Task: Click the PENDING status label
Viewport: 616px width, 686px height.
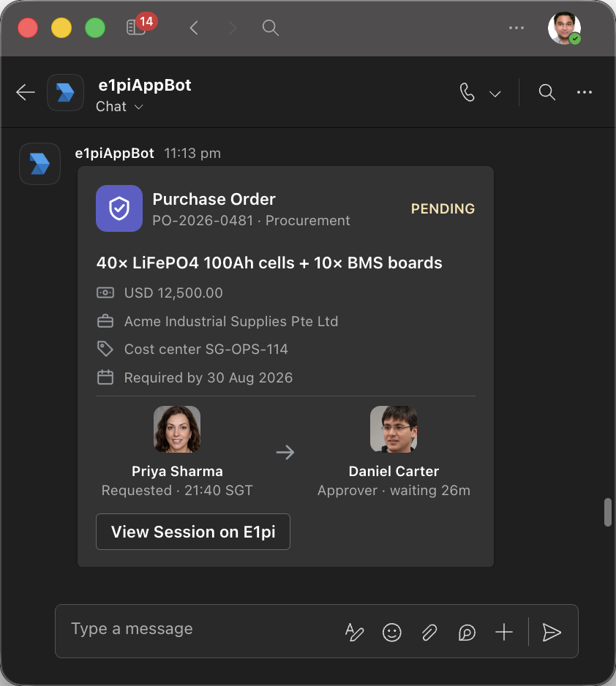Action: pos(443,208)
